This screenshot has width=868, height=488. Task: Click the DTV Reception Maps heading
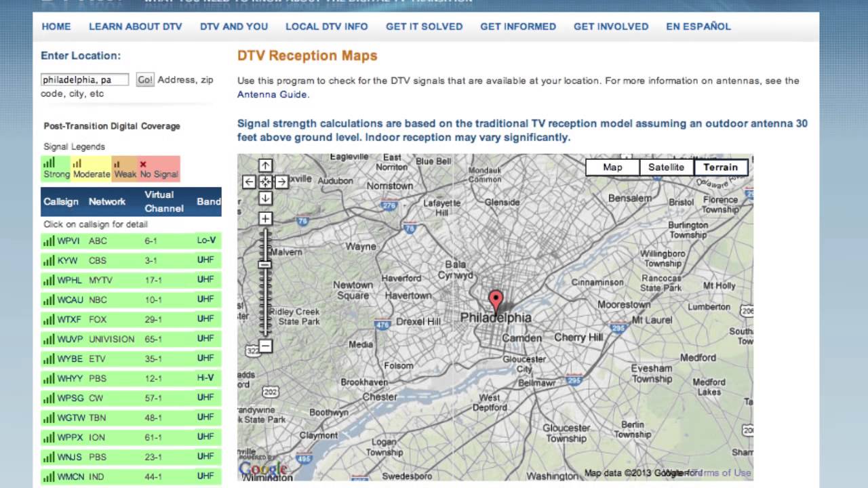(x=307, y=56)
